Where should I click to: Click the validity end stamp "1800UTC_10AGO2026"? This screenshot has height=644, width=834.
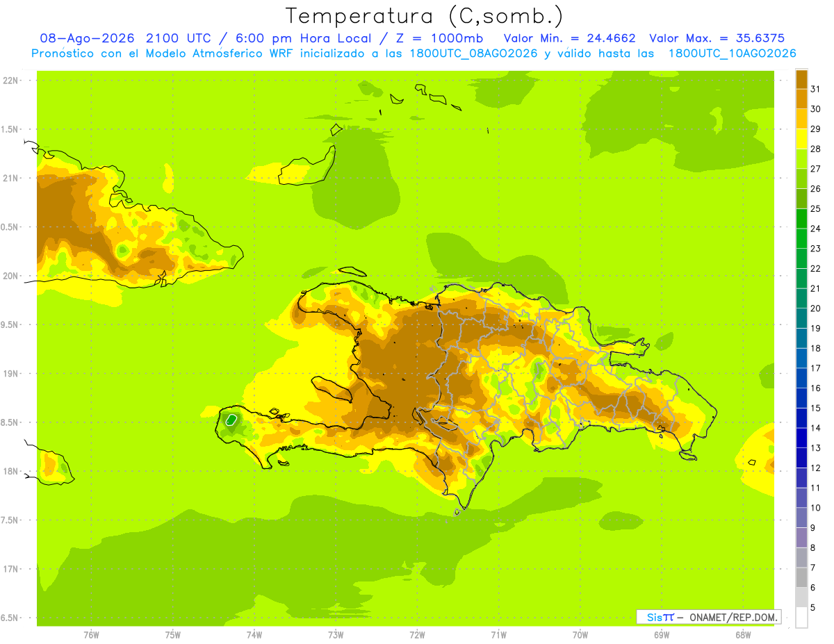pyautogui.click(x=733, y=53)
